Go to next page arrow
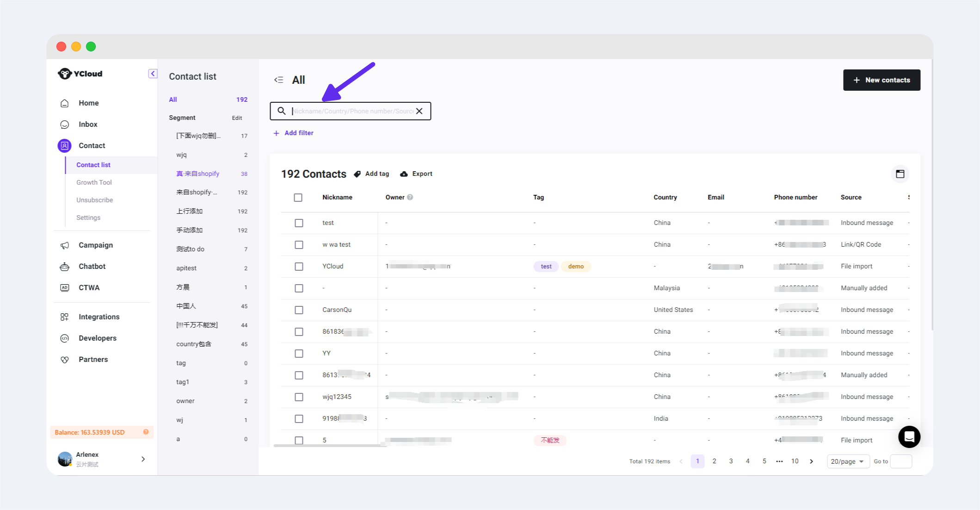 (x=811, y=461)
